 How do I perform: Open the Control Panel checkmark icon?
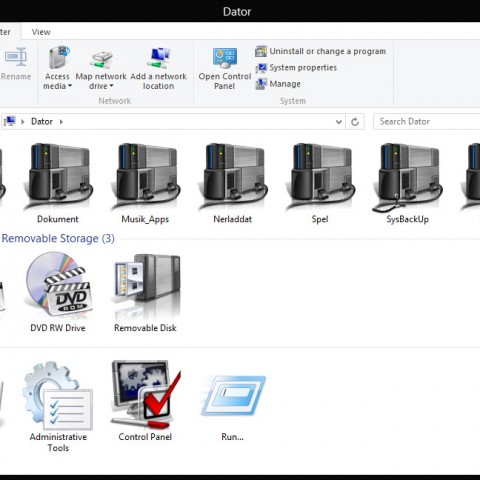point(146,394)
